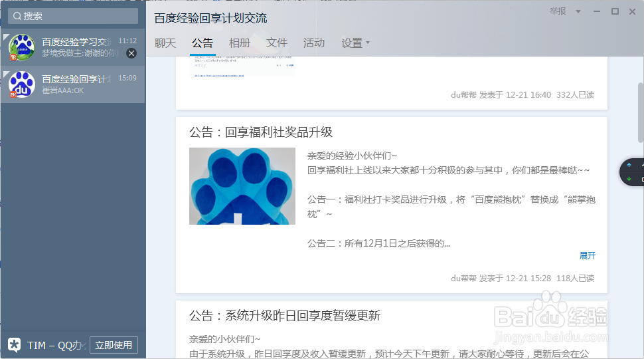Click the greeting 亲爱的经验小伙伴们~
Viewport: 644px width, 359px height.
tap(353, 156)
